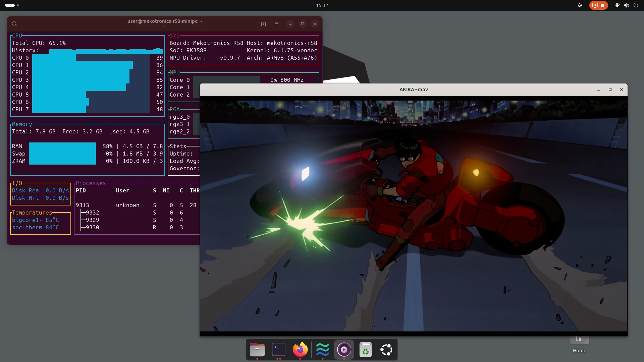Viewport: 644px width, 362px height.
Task: Click the Ubuntu Show Apps icon
Action: (386, 350)
